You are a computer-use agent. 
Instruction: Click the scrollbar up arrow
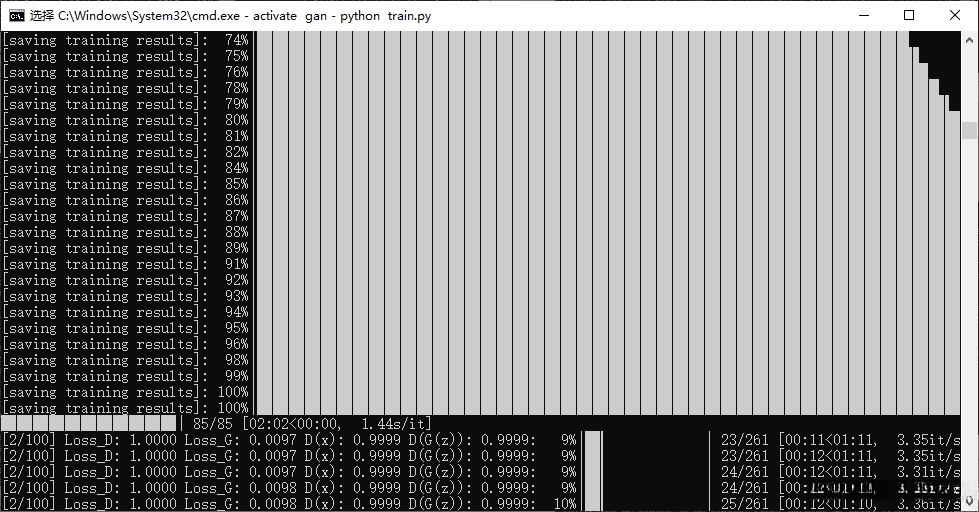[x=970, y=40]
